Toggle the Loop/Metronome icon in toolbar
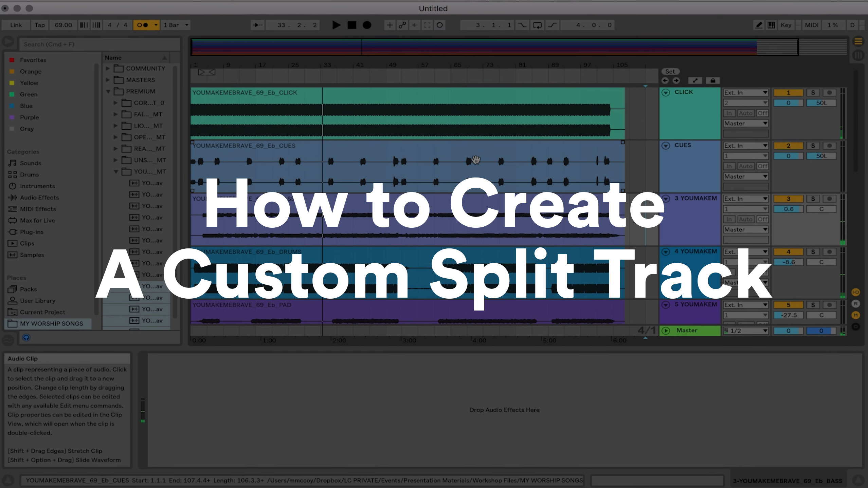This screenshot has width=868, height=488. [x=440, y=25]
